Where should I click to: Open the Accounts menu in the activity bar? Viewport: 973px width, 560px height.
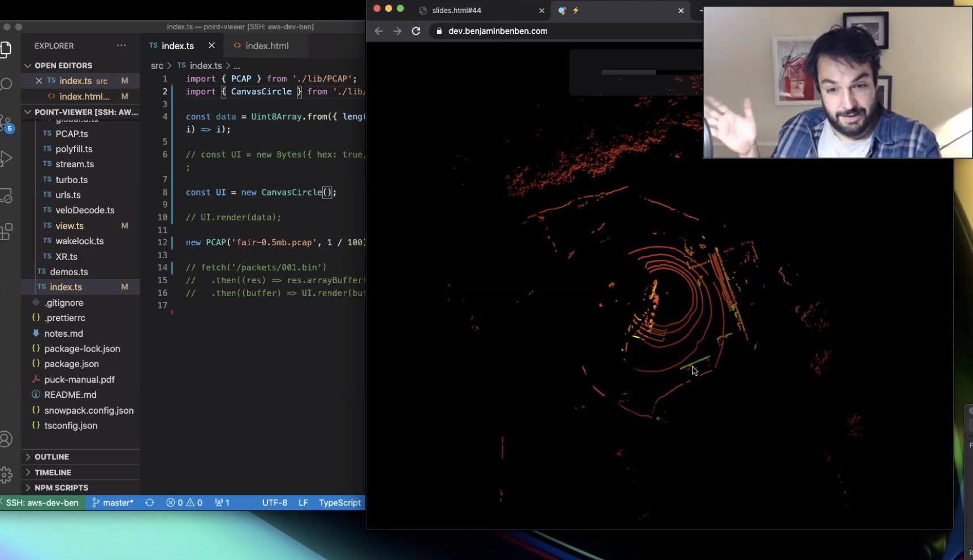pyautogui.click(x=6, y=439)
